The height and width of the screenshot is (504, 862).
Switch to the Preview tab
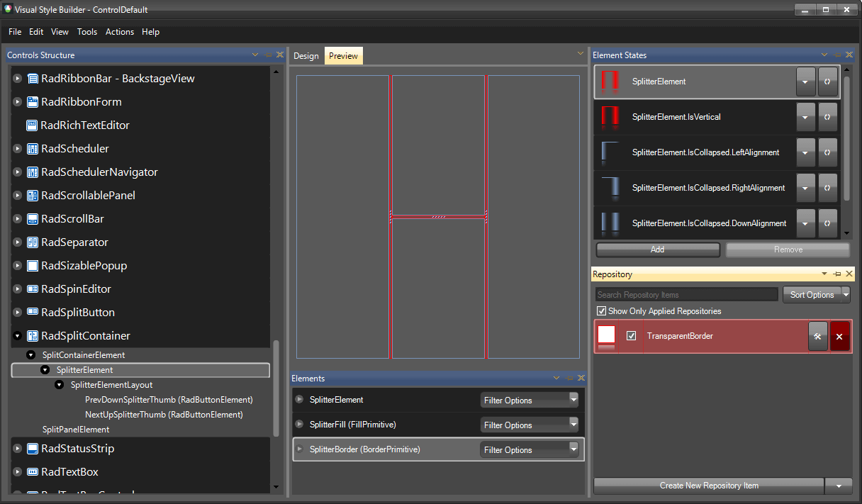pos(344,56)
